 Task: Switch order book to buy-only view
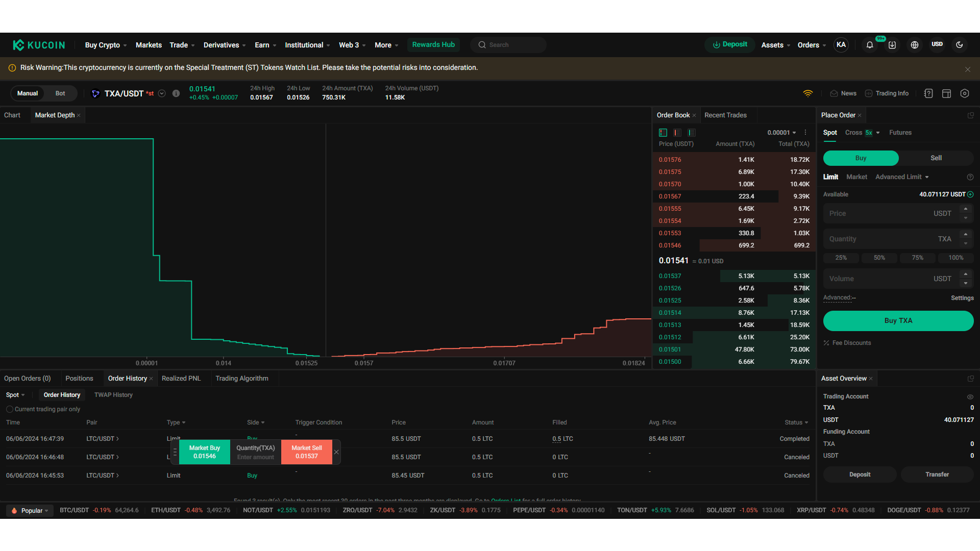[691, 132]
